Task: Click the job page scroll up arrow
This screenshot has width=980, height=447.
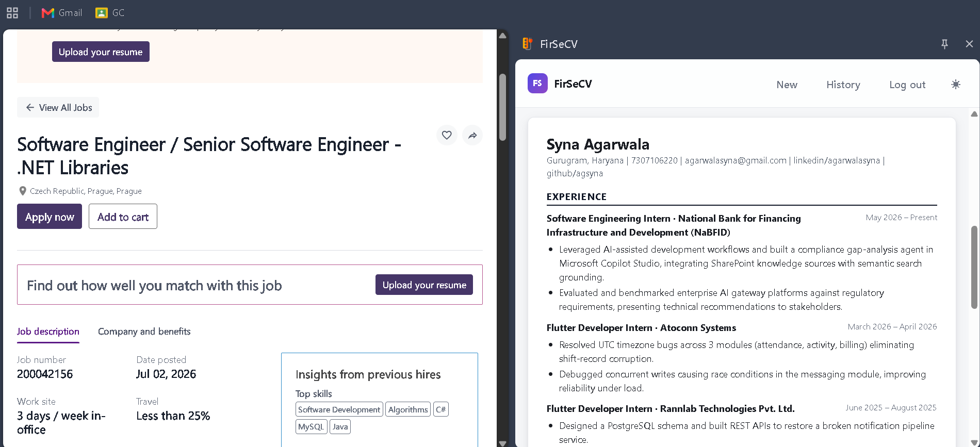Action: tap(502, 36)
